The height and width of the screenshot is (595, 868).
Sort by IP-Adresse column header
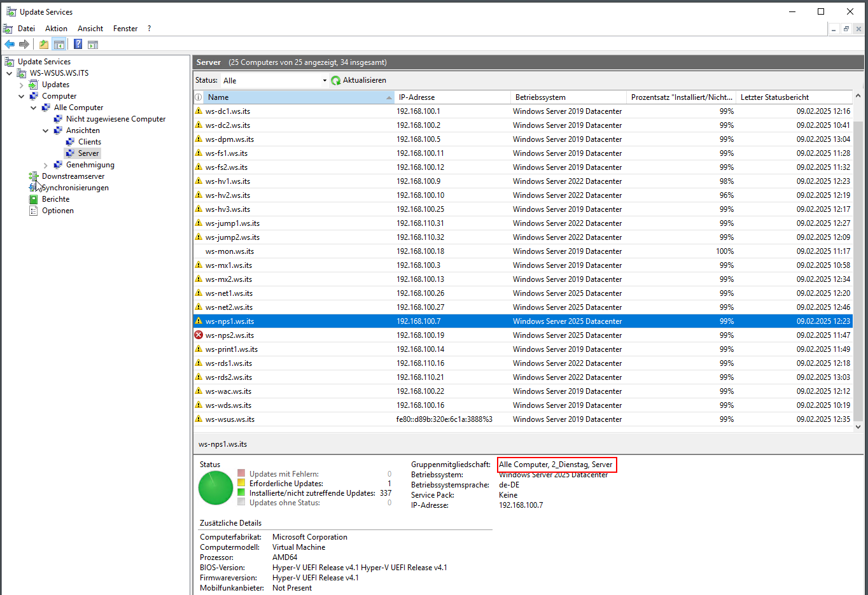(452, 97)
